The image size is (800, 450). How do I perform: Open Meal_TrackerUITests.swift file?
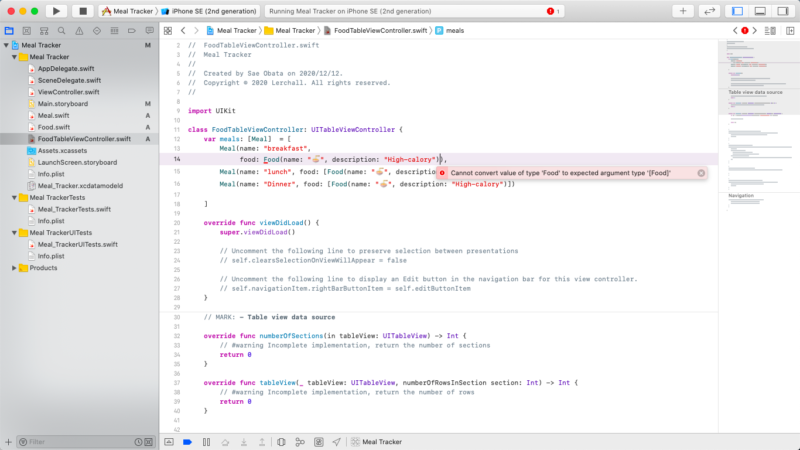(x=77, y=244)
